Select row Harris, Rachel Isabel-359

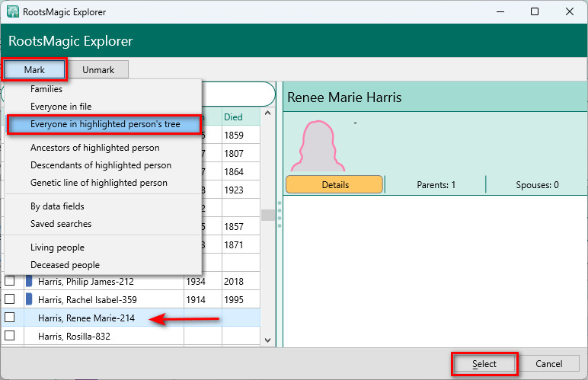[130, 299]
